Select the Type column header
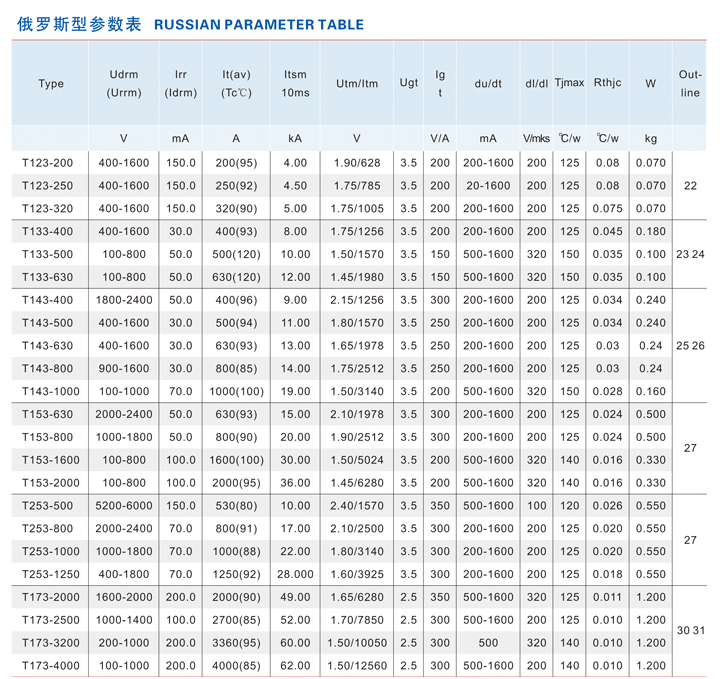 pyautogui.click(x=51, y=84)
